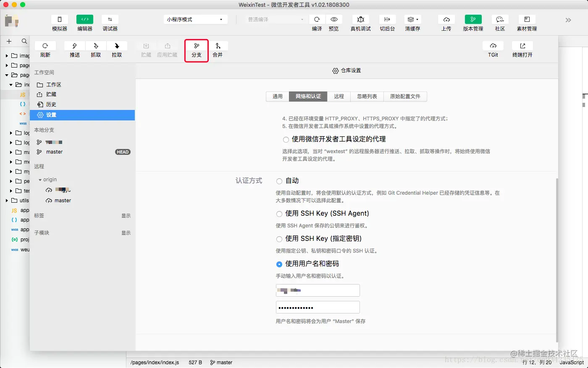Viewport: 588px width, 368px height.
Task: Click the add file plus icon
Action: coord(9,41)
